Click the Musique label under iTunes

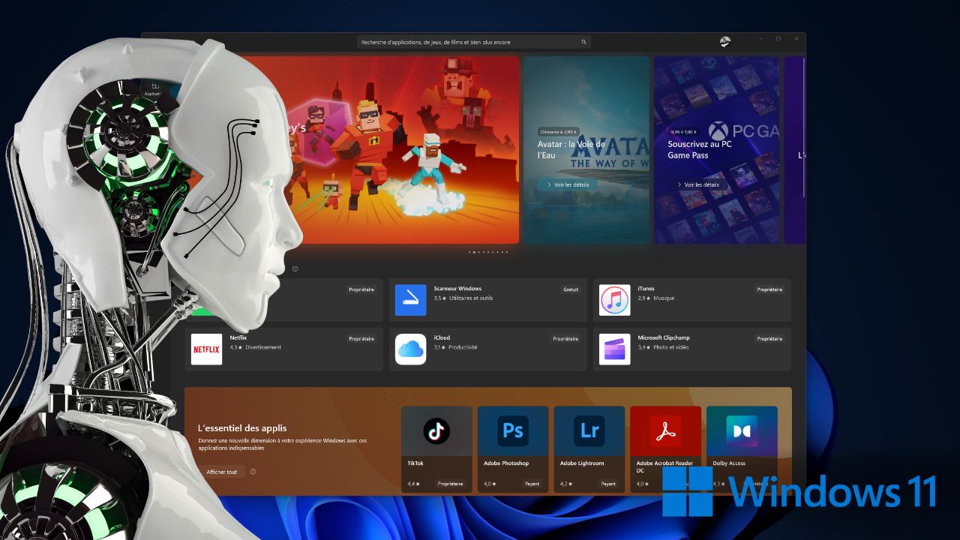click(663, 298)
